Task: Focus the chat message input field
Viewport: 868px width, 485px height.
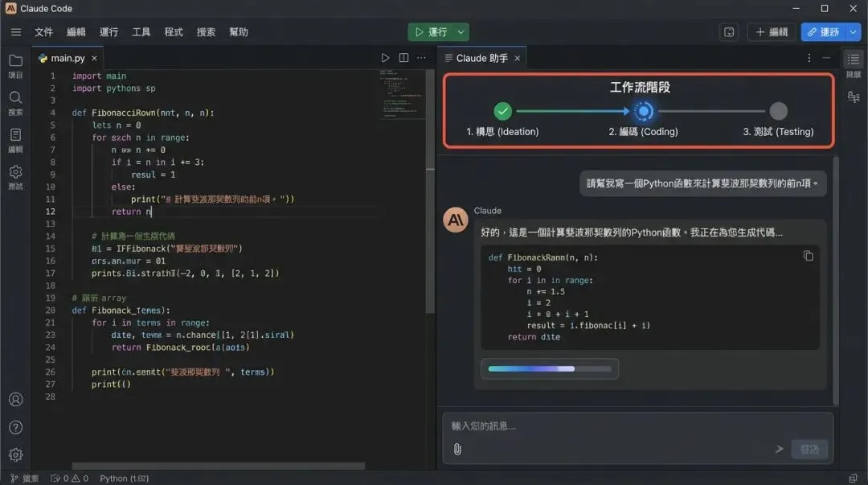Action: tap(637, 426)
